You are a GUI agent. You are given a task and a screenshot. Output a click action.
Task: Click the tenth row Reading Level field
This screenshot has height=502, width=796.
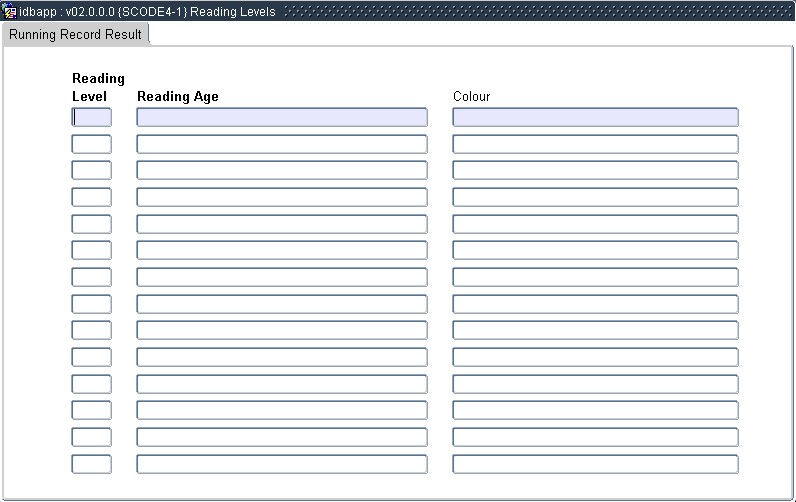pyautogui.click(x=92, y=357)
